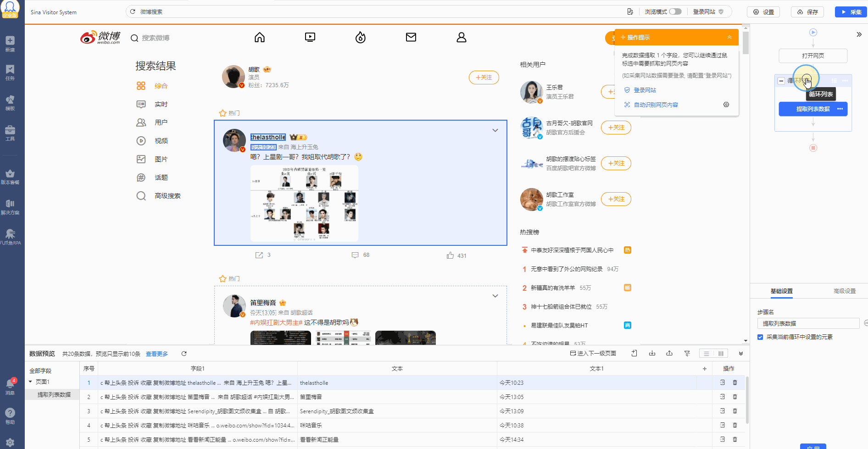
Task: Open the 任务 (tasks) sidebar icon
Action: point(10,72)
